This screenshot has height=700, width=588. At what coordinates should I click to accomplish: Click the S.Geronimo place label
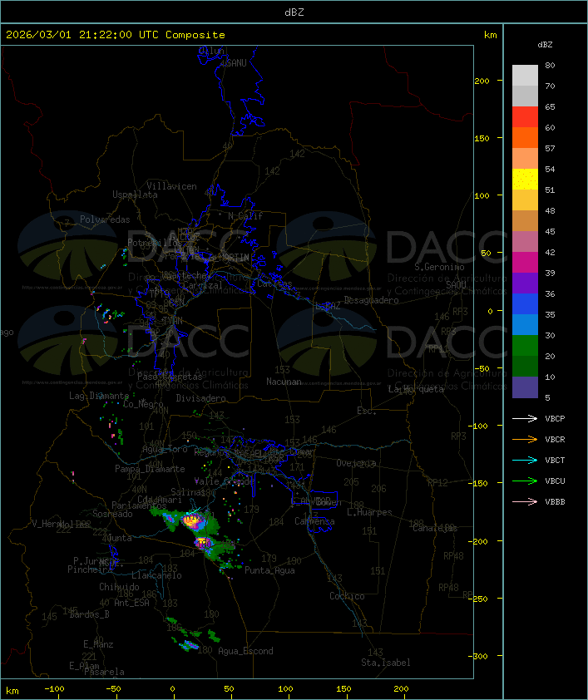click(439, 267)
